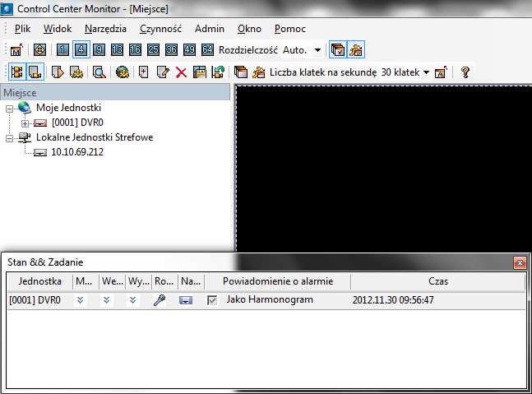Viewport: 532px width, 394px height.
Task: Click running figure icon in second toolbar
Action: (258, 72)
